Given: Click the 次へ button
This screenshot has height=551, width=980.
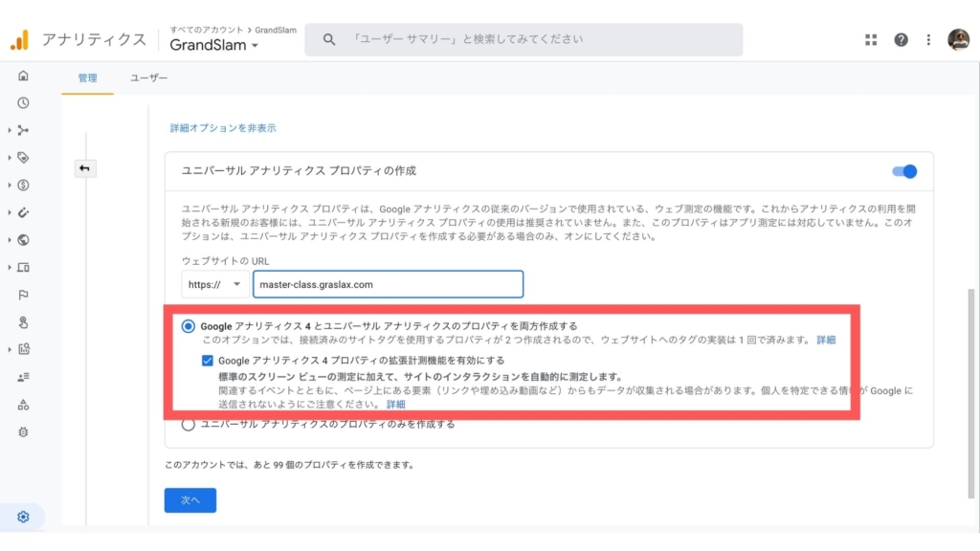Looking at the screenshot, I should [x=190, y=500].
